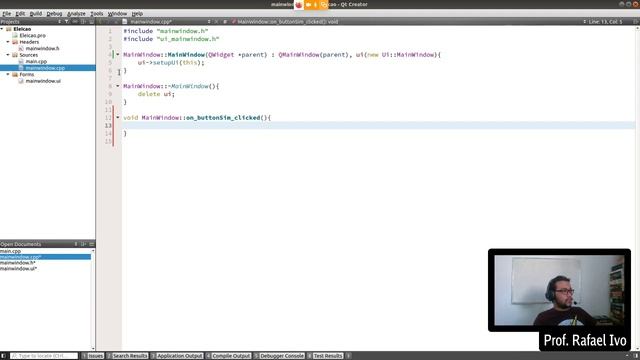Open Open Documents view selector dropdown

point(76,244)
